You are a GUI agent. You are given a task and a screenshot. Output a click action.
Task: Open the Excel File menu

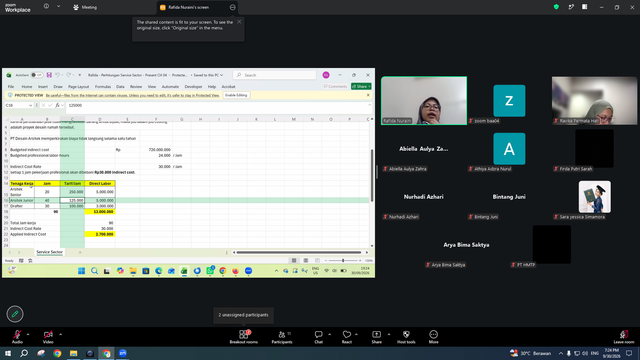click(11, 87)
